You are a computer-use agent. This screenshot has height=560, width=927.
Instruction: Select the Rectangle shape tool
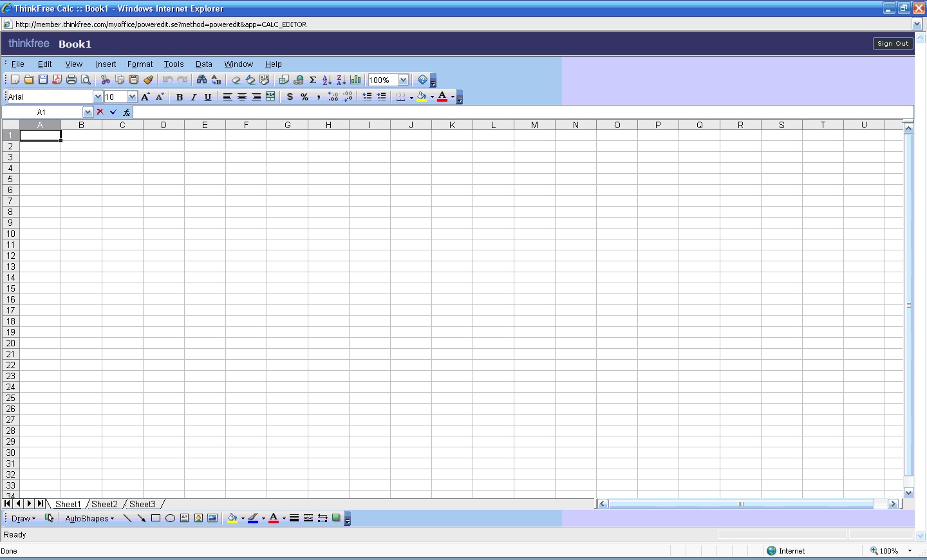(156, 518)
